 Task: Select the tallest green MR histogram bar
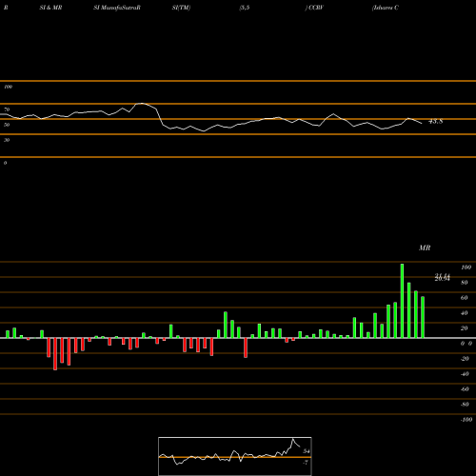pos(402,301)
